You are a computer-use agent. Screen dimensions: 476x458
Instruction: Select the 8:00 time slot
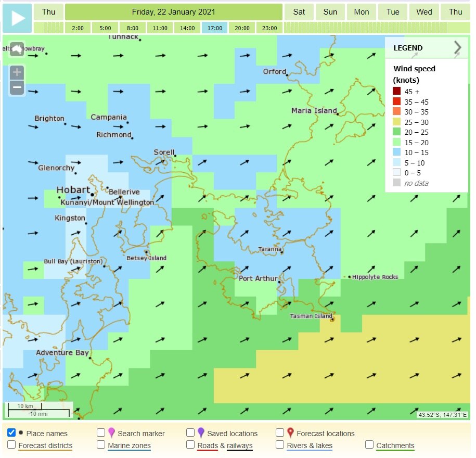pyautogui.click(x=132, y=29)
